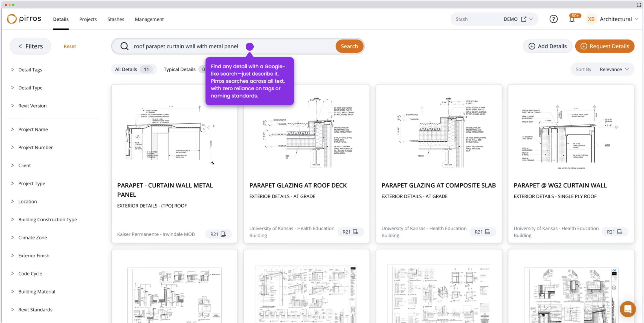Click the Pirros logo icon

click(12, 19)
